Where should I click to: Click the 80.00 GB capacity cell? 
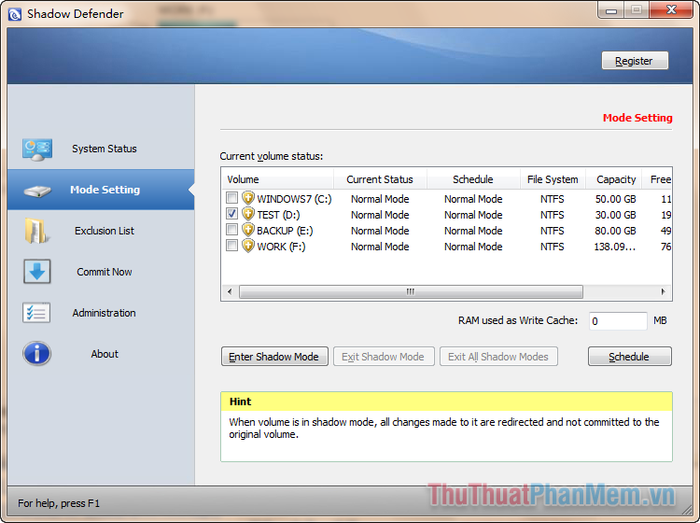click(x=615, y=231)
